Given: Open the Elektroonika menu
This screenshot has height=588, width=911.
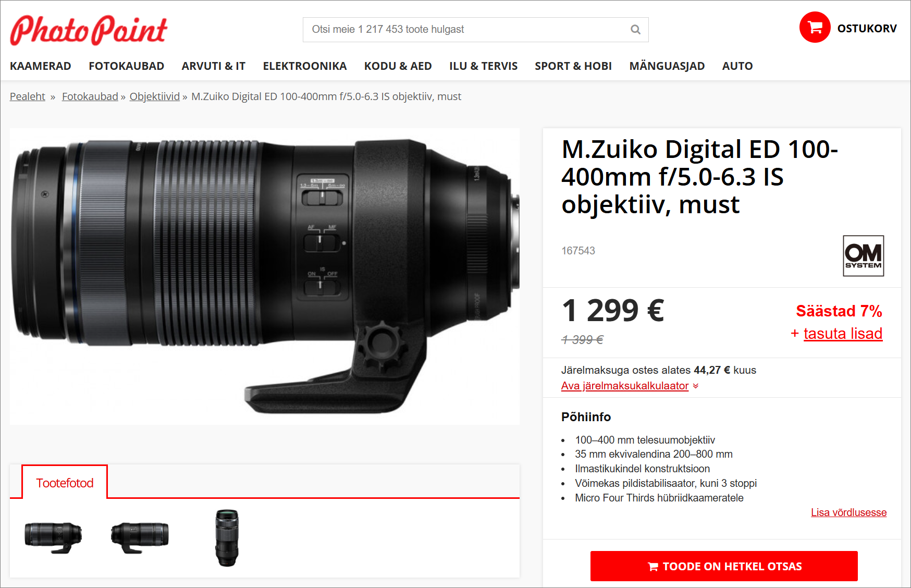Looking at the screenshot, I should coord(305,66).
